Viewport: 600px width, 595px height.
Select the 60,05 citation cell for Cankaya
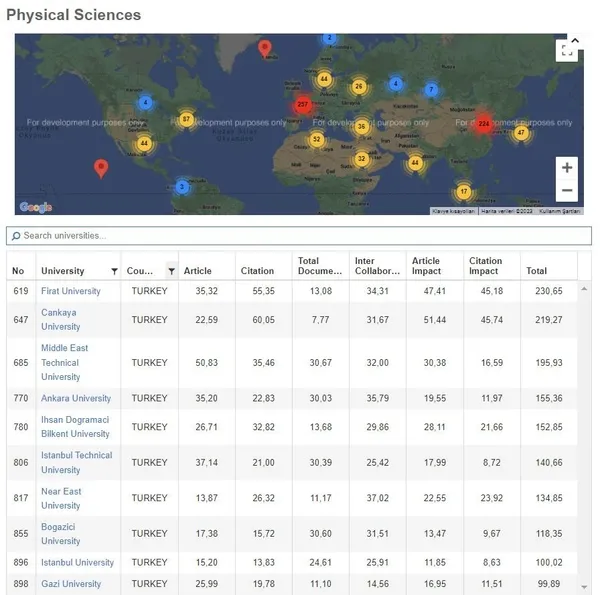tap(263, 320)
